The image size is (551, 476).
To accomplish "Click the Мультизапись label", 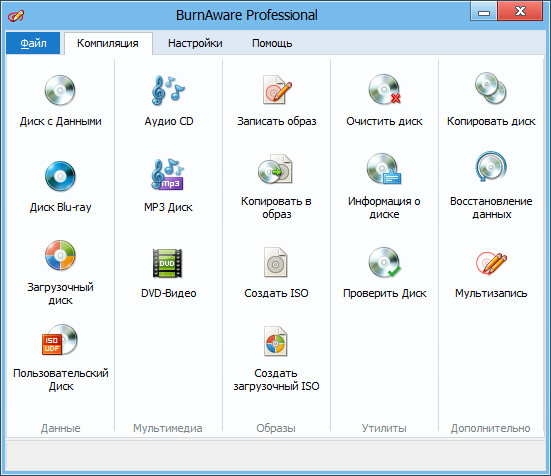I will (x=491, y=293).
